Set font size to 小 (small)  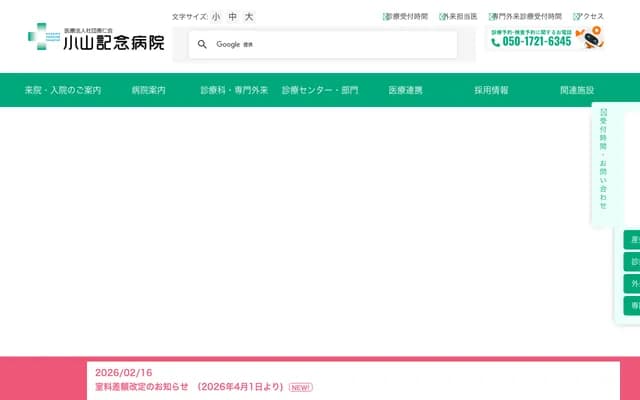216,17
